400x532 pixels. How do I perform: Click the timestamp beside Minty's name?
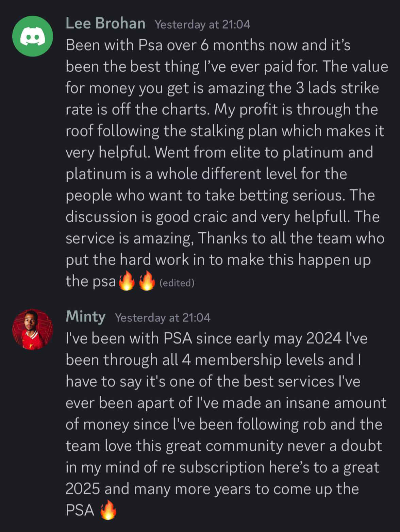coord(163,318)
